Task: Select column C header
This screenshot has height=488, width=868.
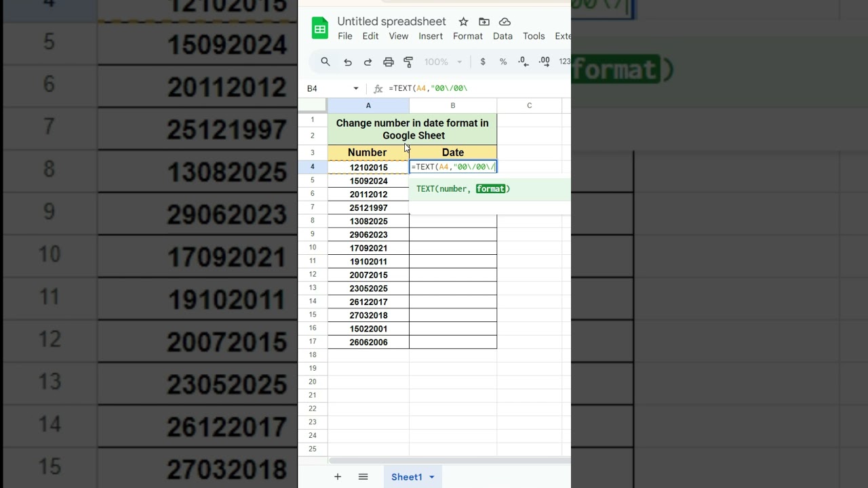Action: click(x=530, y=106)
